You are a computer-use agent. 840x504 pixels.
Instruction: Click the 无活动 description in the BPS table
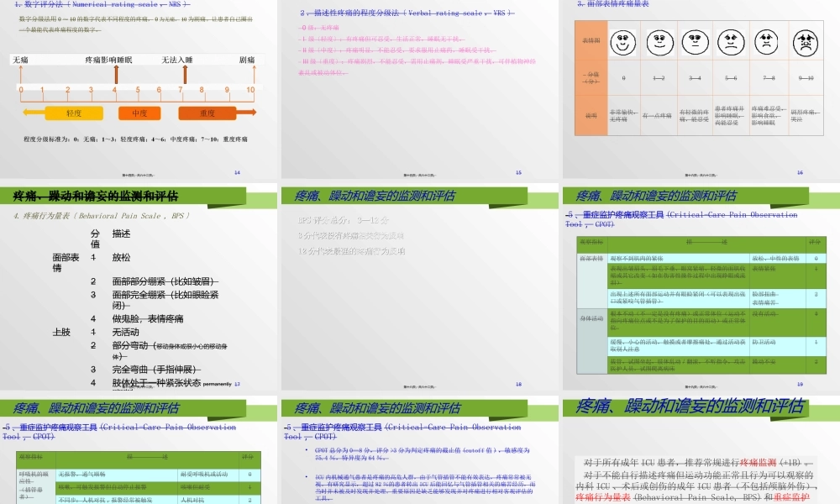[x=125, y=332]
